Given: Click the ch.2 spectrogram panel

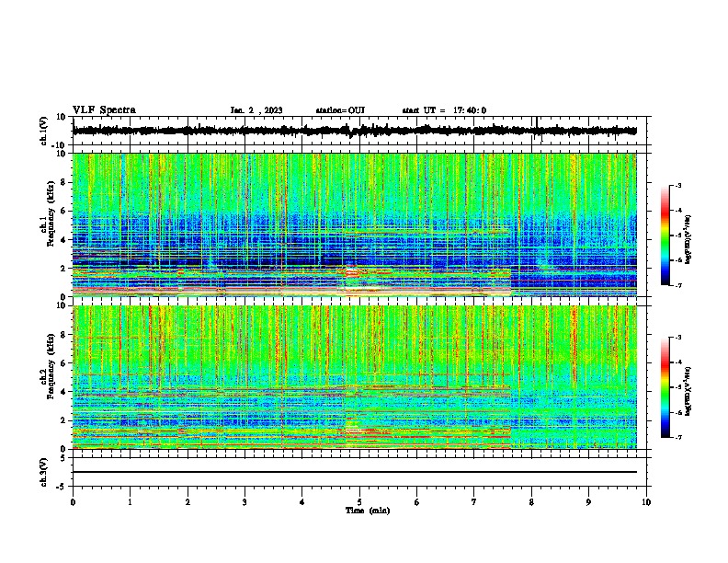Looking at the screenshot, I should pyautogui.click(x=355, y=377).
